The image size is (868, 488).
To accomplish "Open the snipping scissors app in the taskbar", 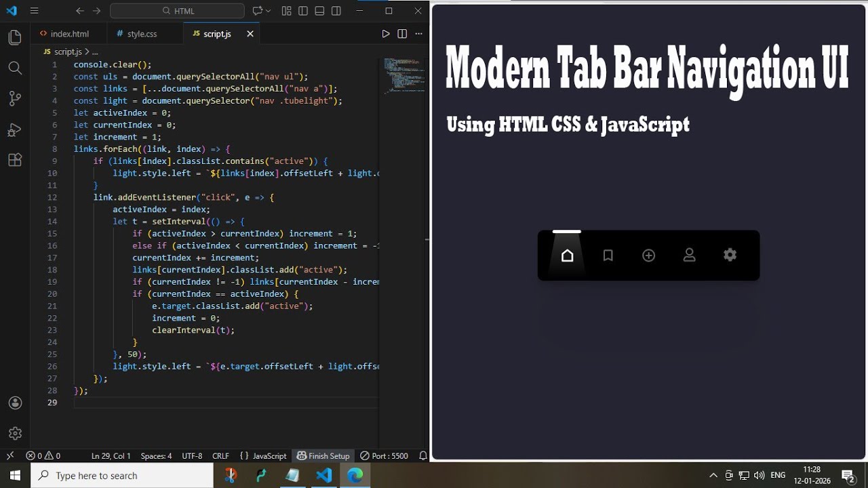I will pos(231,475).
